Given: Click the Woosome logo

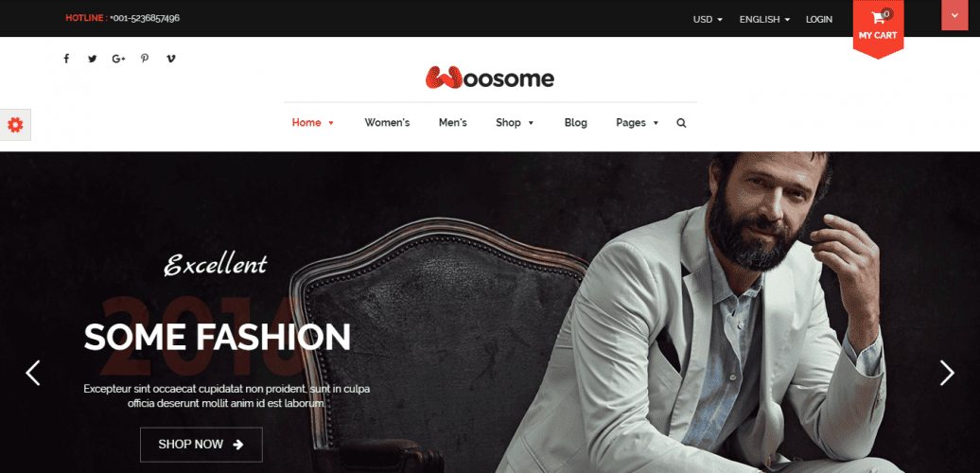Looking at the screenshot, I should (490, 79).
